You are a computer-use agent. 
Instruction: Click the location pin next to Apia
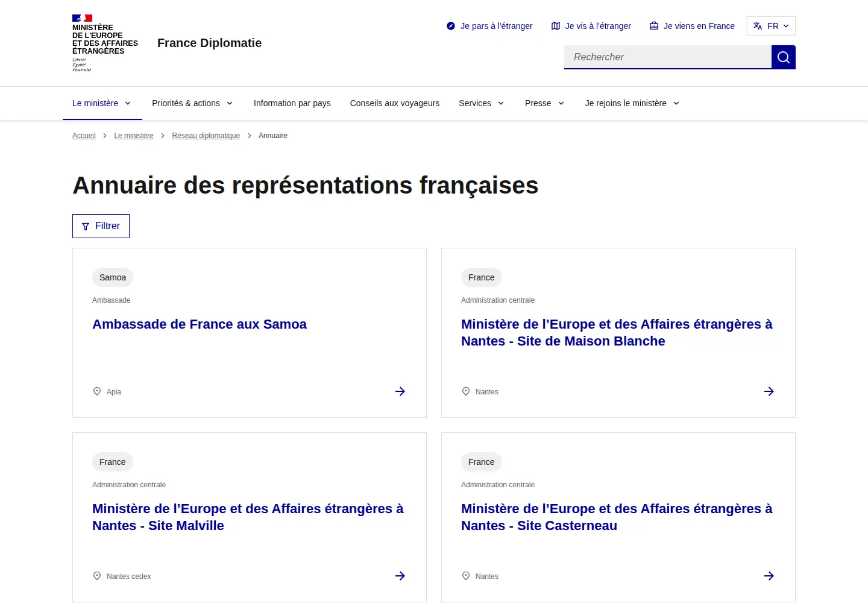(x=97, y=391)
